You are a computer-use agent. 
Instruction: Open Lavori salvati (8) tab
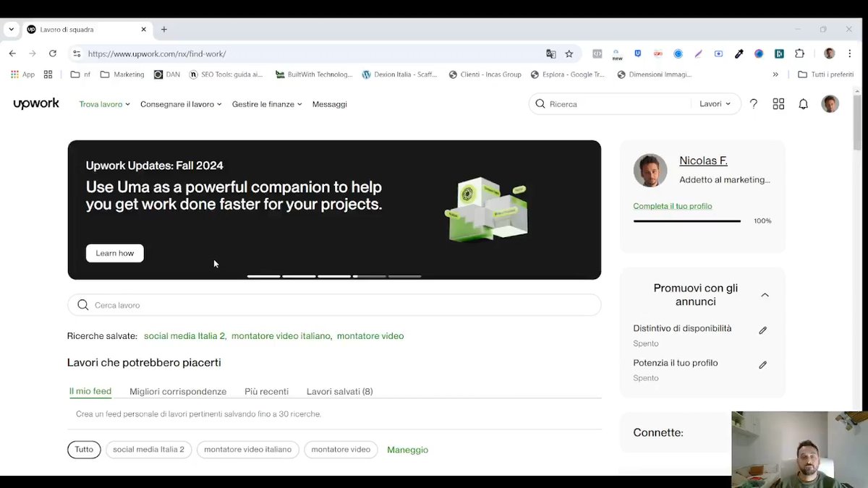(340, 392)
